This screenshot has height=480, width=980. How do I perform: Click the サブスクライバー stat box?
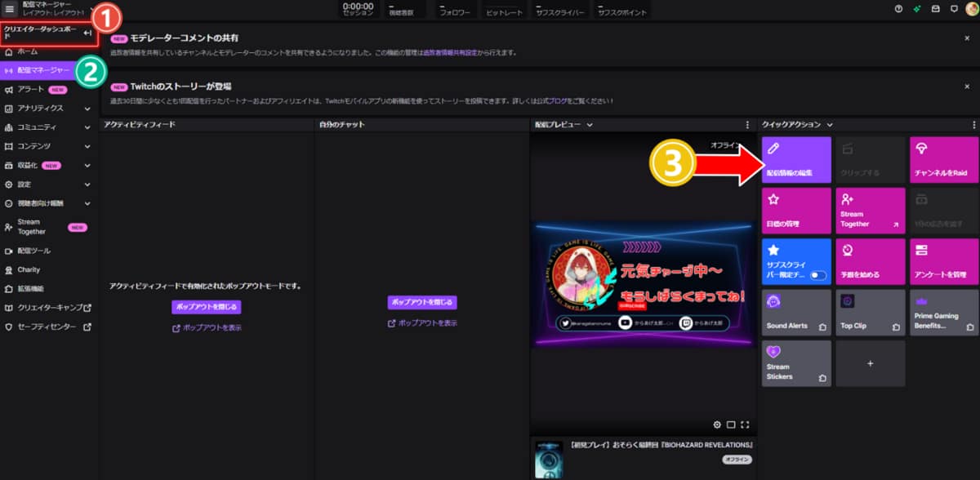point(560,9)
